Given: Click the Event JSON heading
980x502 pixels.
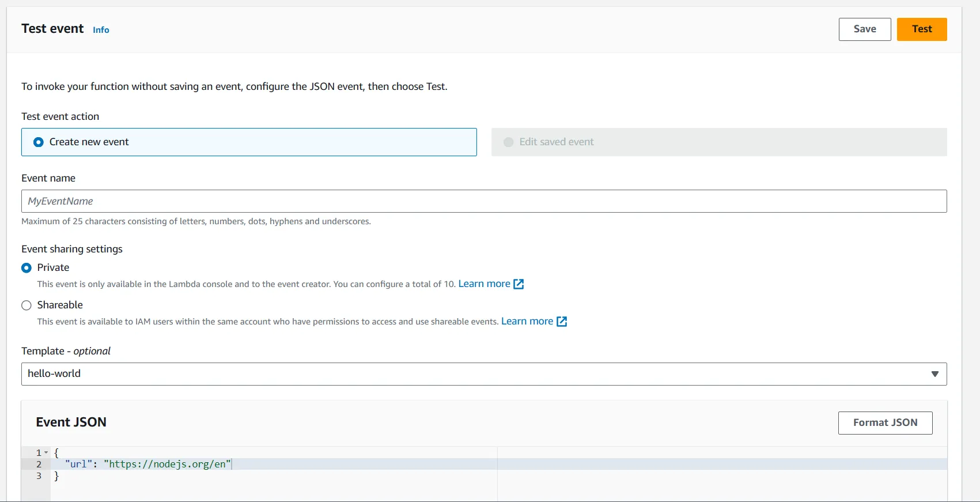Looking at the screenshot, I should (71, 422).
